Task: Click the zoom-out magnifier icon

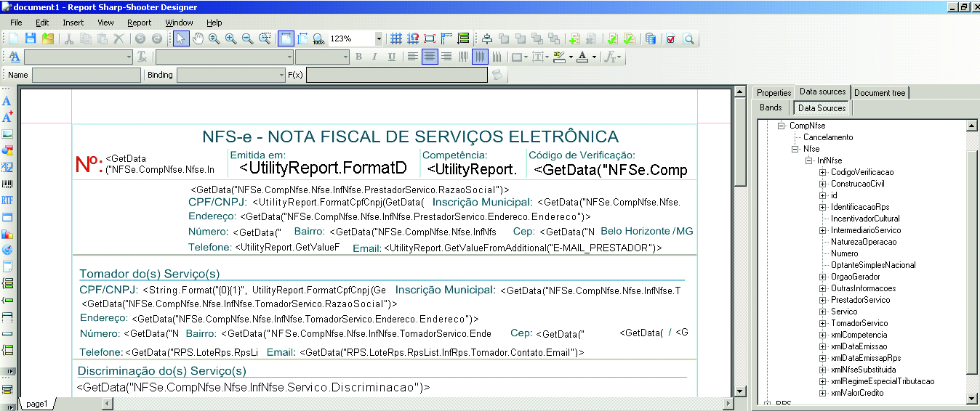Action: click(x=247, y=38)
